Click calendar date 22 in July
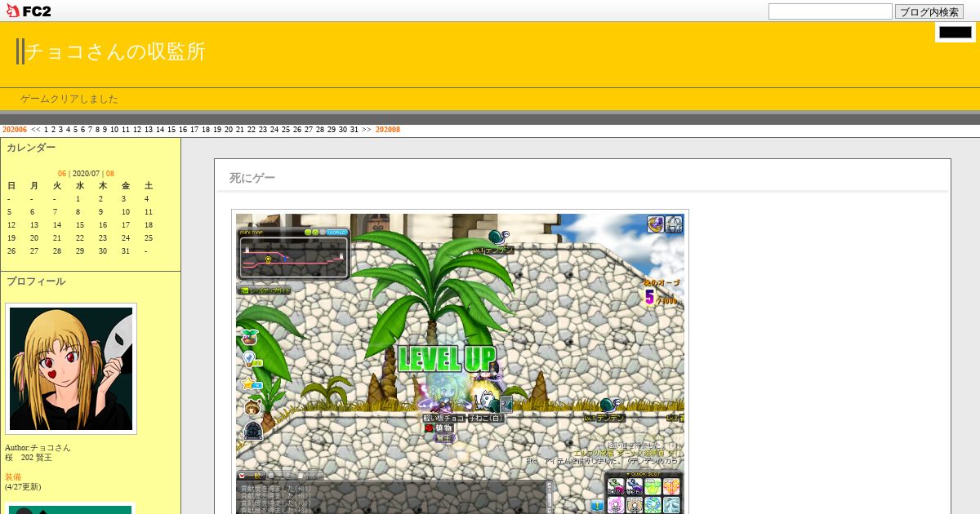Screen dimensions: 980x514 pos(80,237)
